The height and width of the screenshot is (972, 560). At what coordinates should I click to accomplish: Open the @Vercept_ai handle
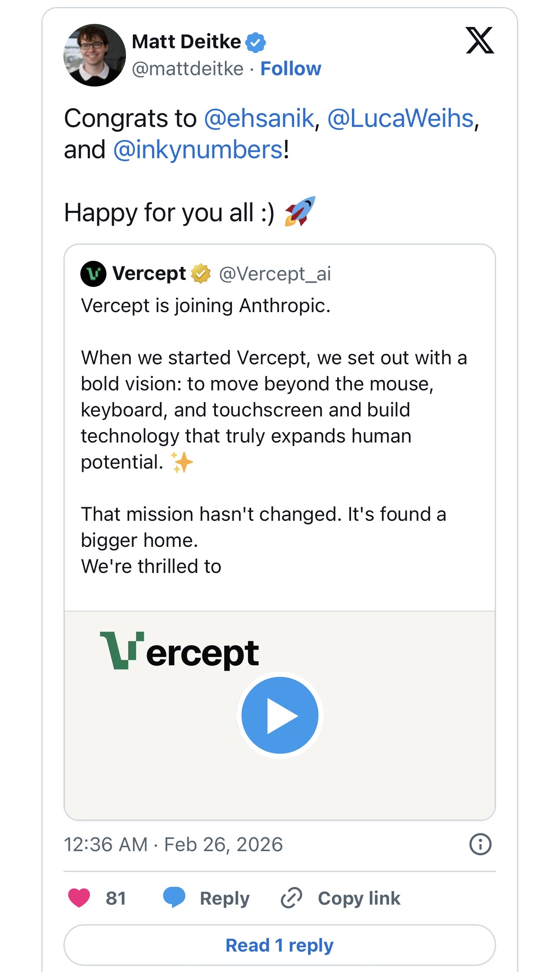pyautogui.click(x=275, y=274)
